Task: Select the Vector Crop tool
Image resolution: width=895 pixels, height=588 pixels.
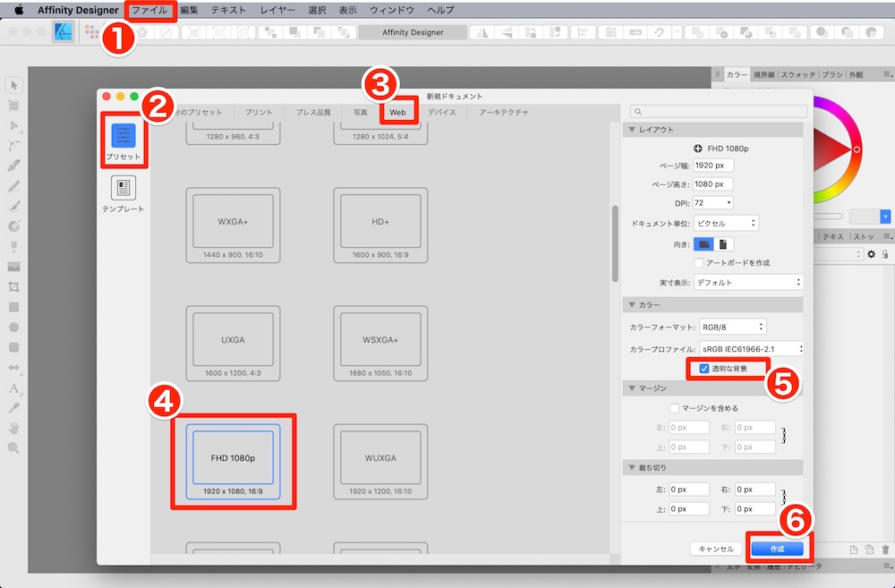Action: click(x=13, y=286)
